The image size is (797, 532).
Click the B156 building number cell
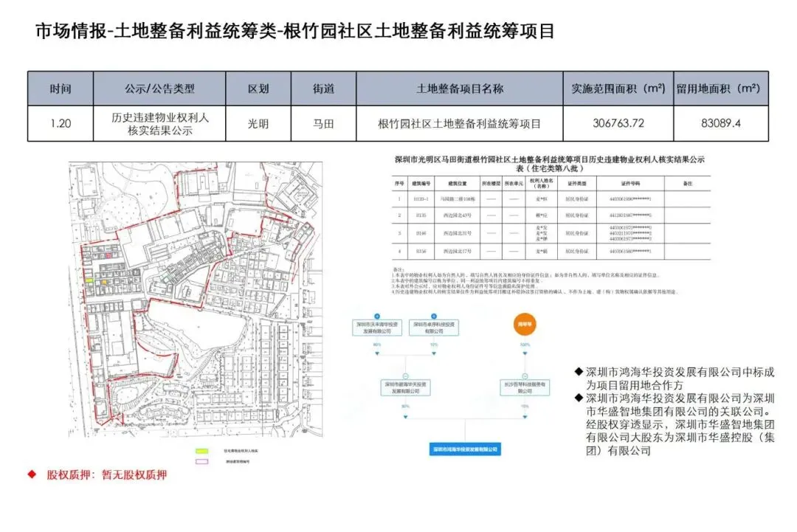pyautogui.click(x=421, y=251)
